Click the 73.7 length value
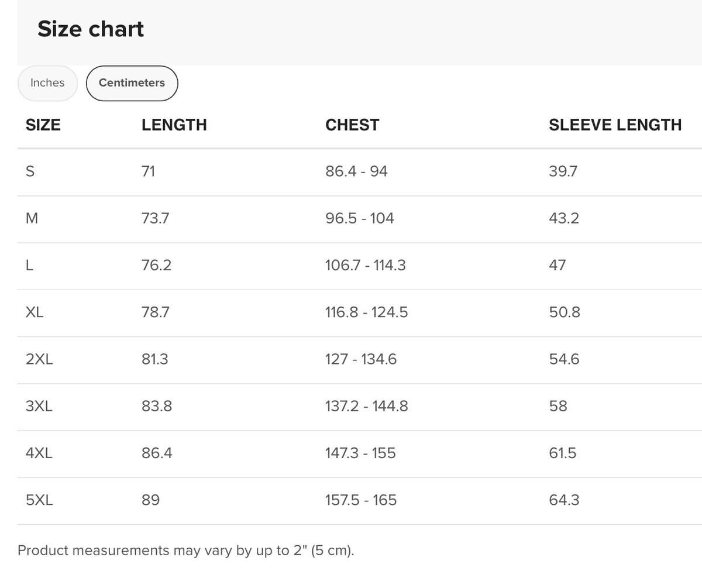This screenshot has width=702, height=588. (x=155, y=218)
